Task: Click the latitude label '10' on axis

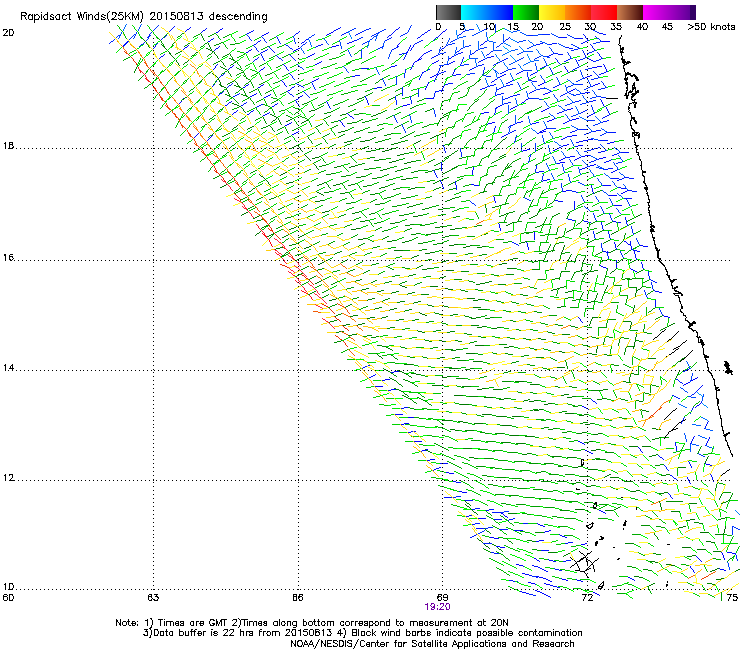Action: 8,587
